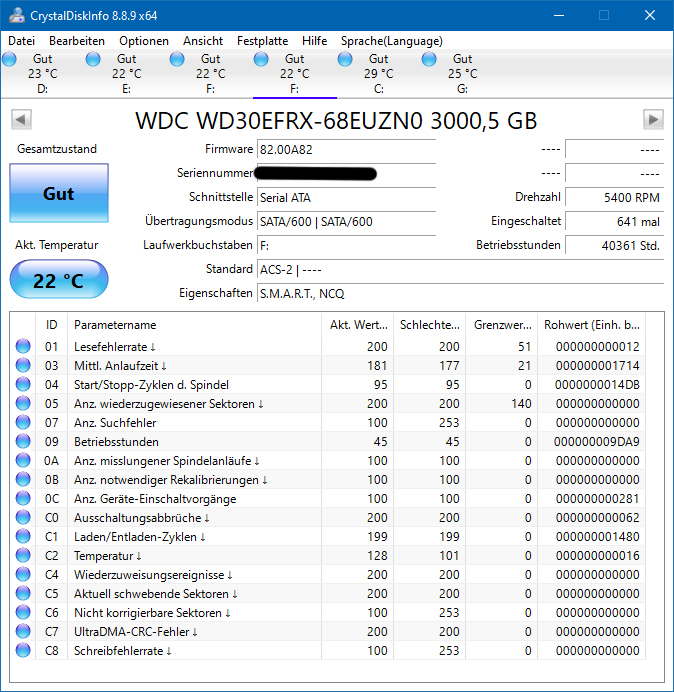Image resolution: width=674 pixels, height=692 pixels.
Task: Click the Drehzahl value 5400 RPM
Action: tap(614, 197)
